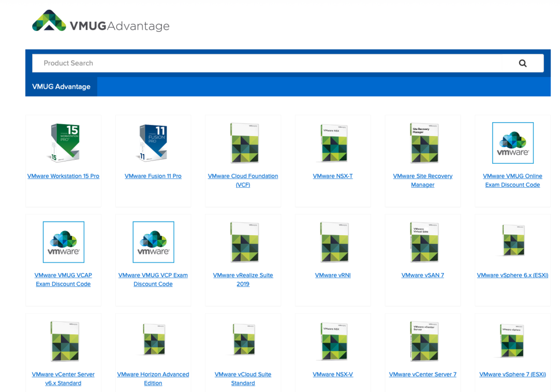Click the VMware cloud icon for VCAP Exam Discount

(63, 242)
